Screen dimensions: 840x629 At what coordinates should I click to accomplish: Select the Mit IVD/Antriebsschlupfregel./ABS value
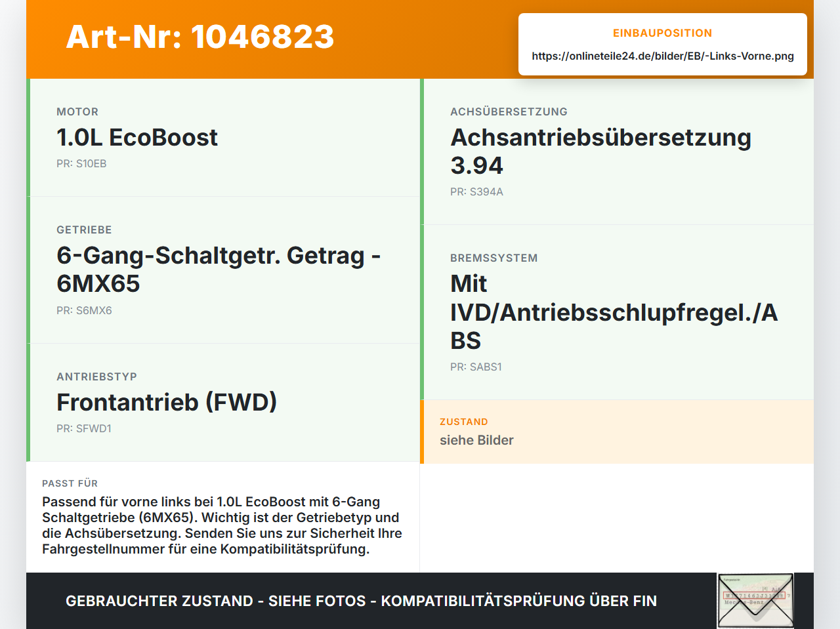click(614, 312)
